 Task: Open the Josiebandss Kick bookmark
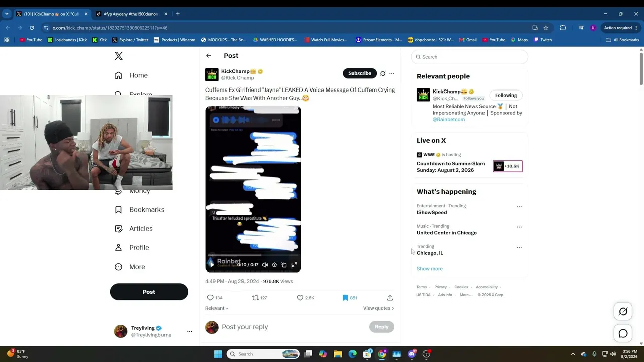[x=67, y=40]
